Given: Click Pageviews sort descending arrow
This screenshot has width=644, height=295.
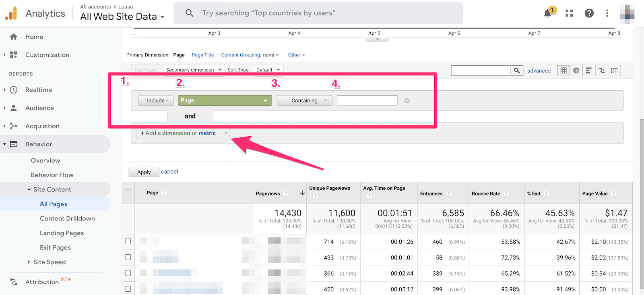Looking at the screenshot, I should 302,193.
